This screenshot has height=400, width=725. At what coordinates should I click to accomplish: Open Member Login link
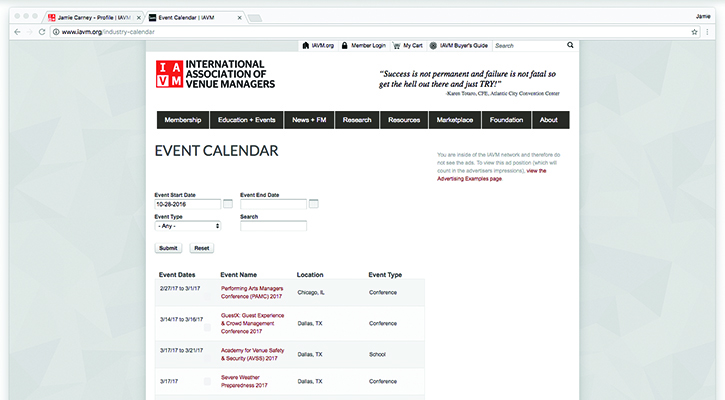coord(364,45)
